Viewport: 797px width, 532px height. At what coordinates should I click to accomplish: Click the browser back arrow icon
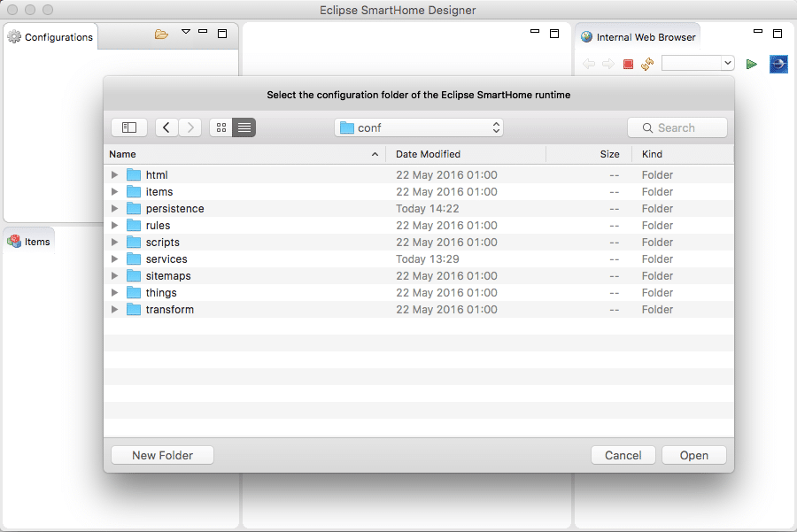coord(589,64)
